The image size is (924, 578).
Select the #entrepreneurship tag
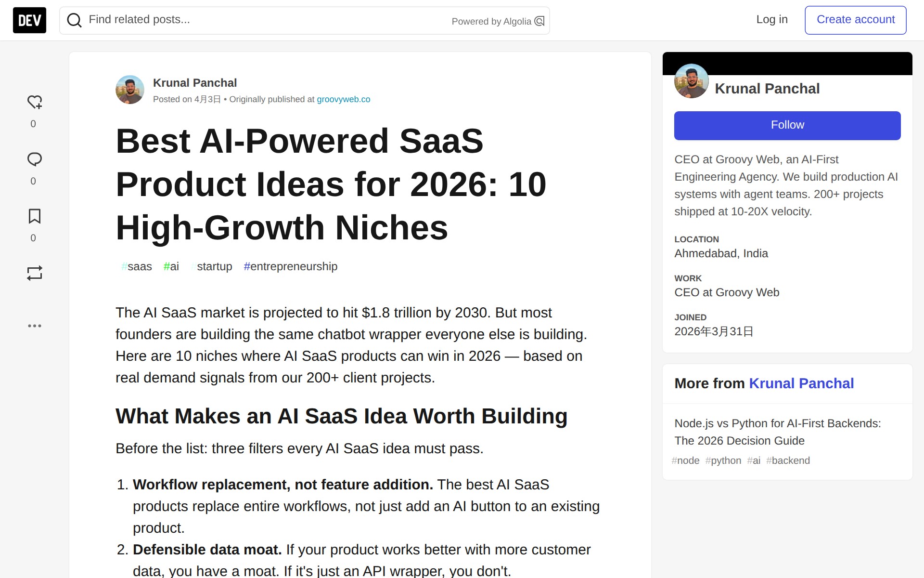coord(290,266)
